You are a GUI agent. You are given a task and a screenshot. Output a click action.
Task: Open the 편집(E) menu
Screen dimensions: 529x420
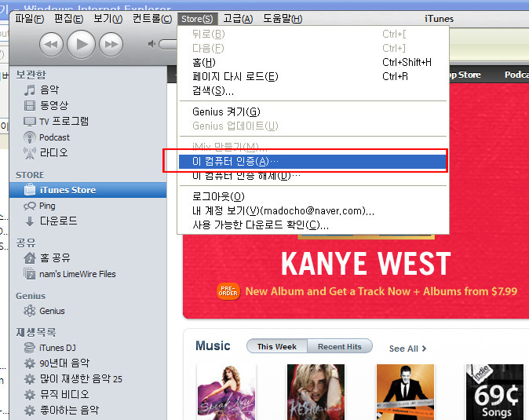[68, 19]
